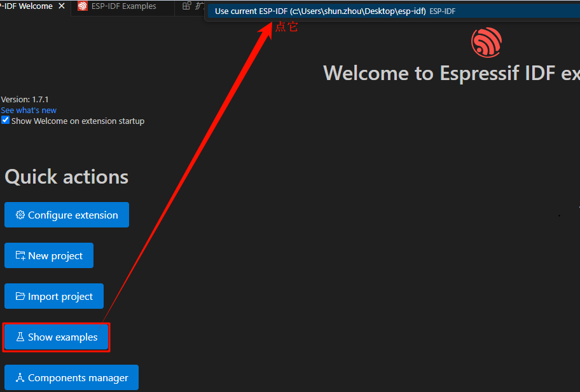Click the Show examples button

56,337
